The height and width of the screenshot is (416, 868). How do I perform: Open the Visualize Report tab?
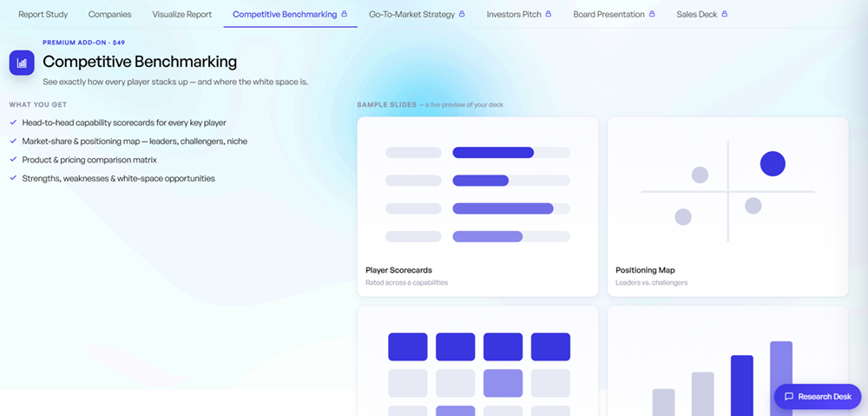pyautogui.click(x=182, y=15)
